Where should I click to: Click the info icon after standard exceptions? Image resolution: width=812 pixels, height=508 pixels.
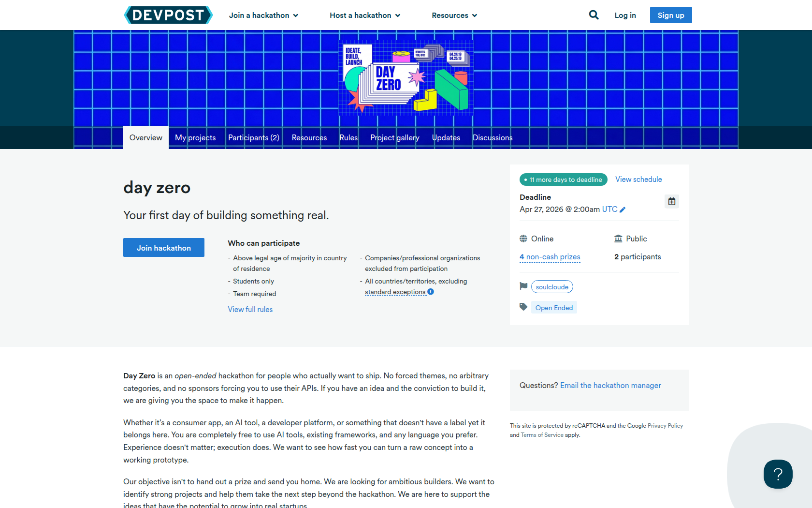point(431,292)
